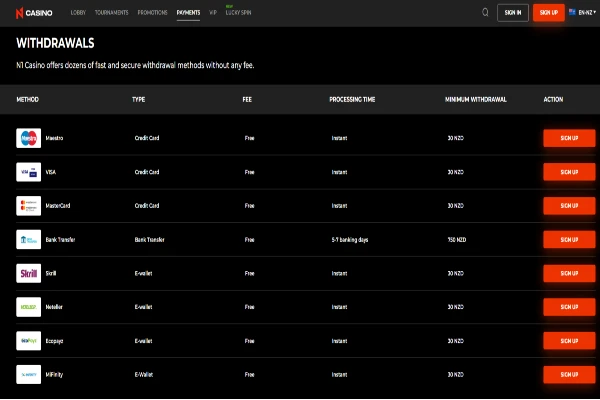Screen dimensions: 600x400
Task: Click the ecoPayz logo icon
Action: pyautogui.click(x=29, y=342)
